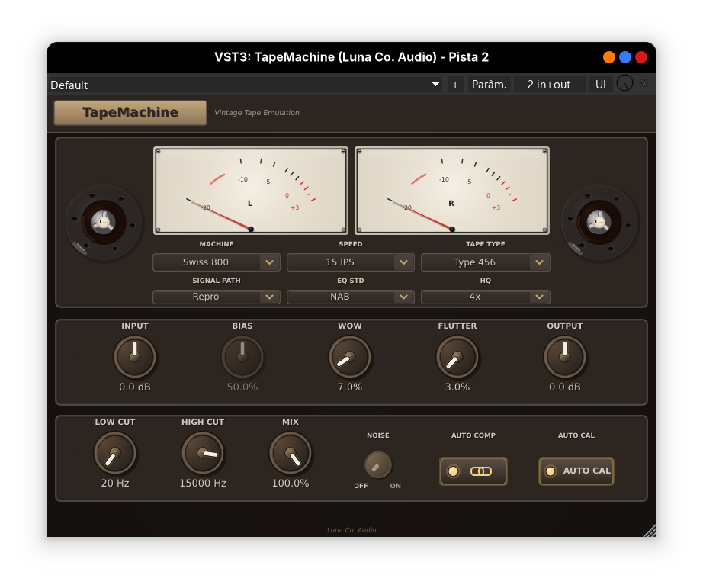
Task: Open the SPEED dropdown set to 15 IPS
Action: coord(350,262)
